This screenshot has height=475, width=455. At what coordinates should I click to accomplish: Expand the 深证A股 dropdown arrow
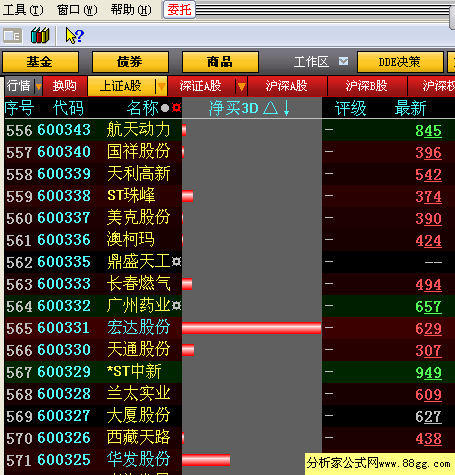242,87
